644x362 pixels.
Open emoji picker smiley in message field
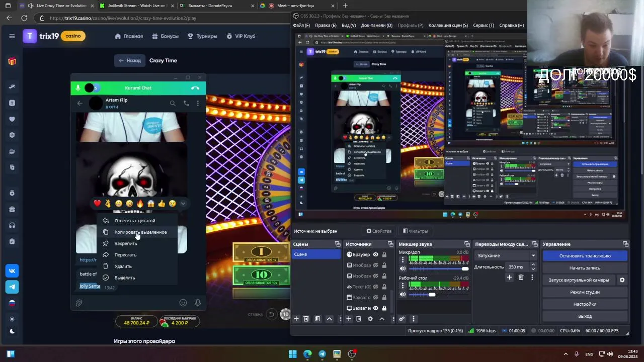point(183,303)
